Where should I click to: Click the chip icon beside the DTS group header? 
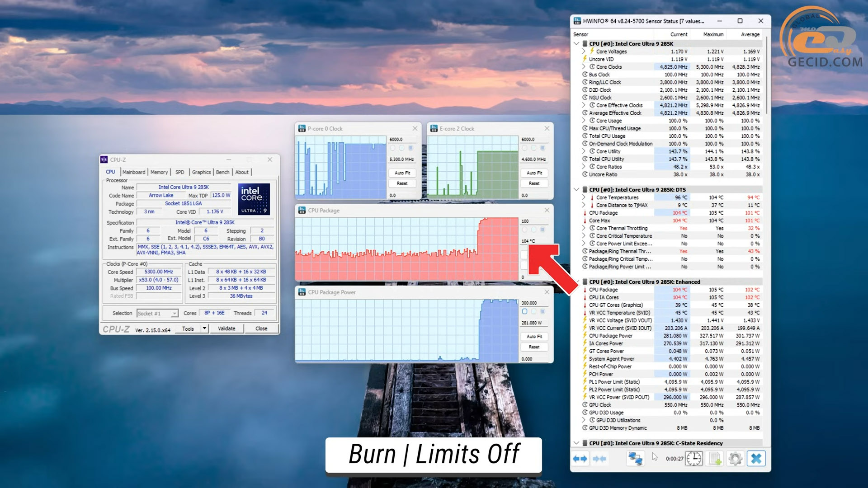pos(585,189)
